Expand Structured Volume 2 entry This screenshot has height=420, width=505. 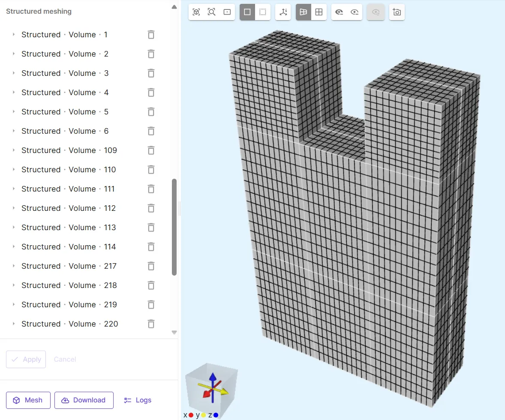pyautogui.click(x=14, y=54)
